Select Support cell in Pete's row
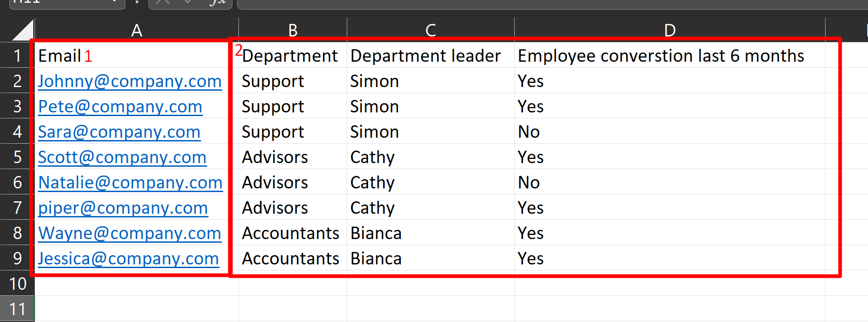The height and width of the screenshot is (322, 868). [293, 106]
